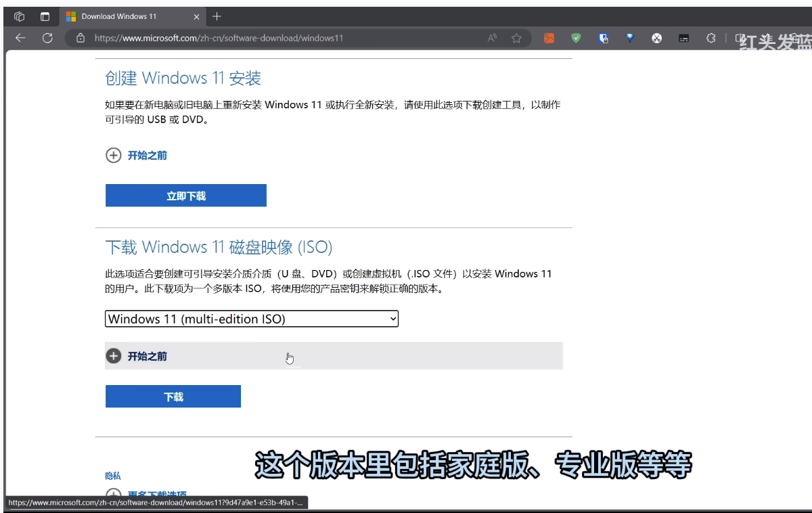Open the tab actions menu icon
The height and width of the screenshot is (513, 812).
(x=45, y=16)
